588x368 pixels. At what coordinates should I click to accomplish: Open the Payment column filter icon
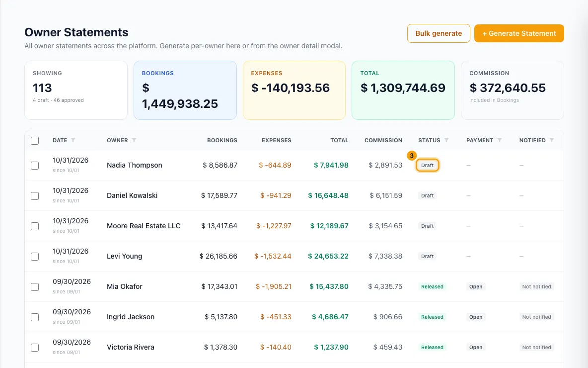click(500, 140)
